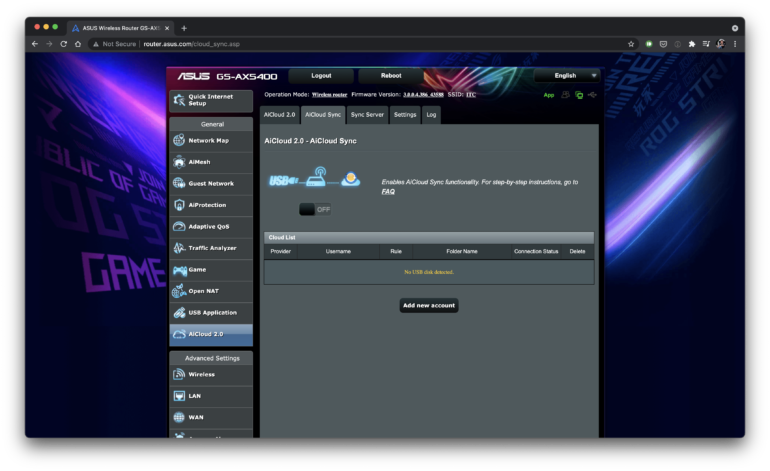
Task: Open Chrome profile avatar
Action: (720, 44)
